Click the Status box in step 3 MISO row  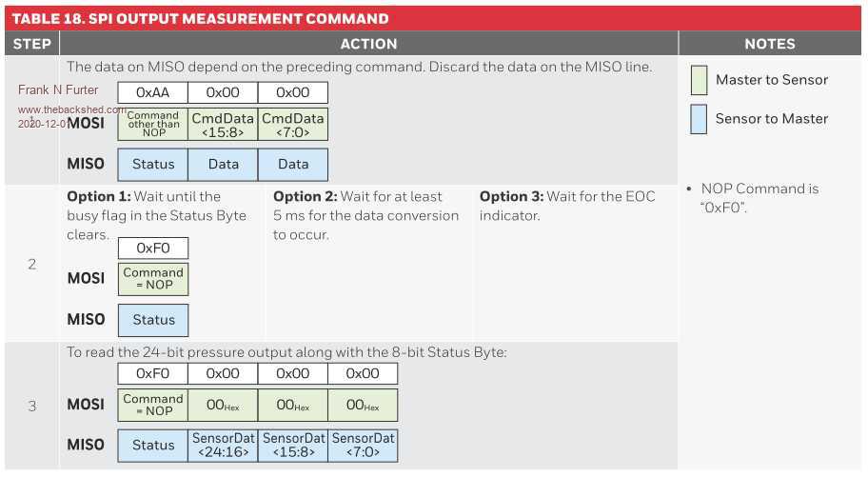pos(153,445)
